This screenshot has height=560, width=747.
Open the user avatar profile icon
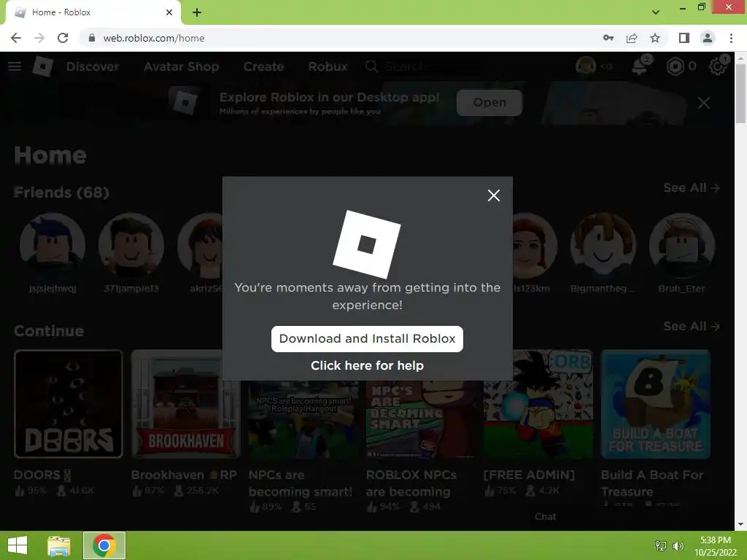coord(586,66)
